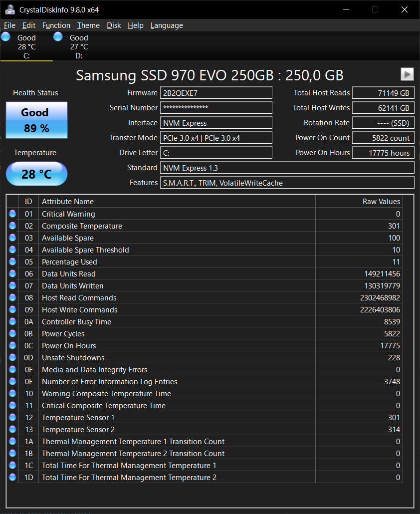Viewport: 420px width, 514px height.
Task: Select the Temperature Sensor 2 raw value 314
Action: click(394, 429)
